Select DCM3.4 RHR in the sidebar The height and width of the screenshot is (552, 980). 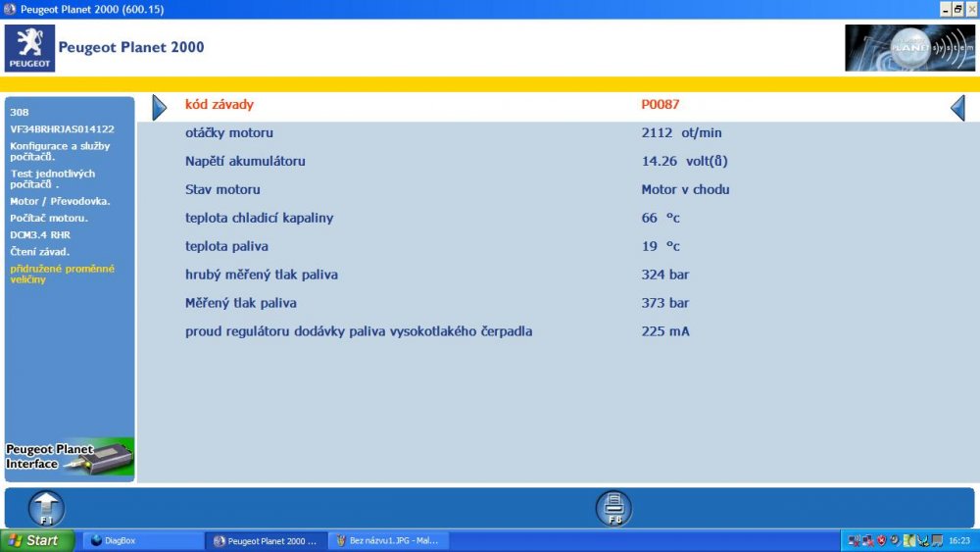pyautogui.click(x=40, y=235)
